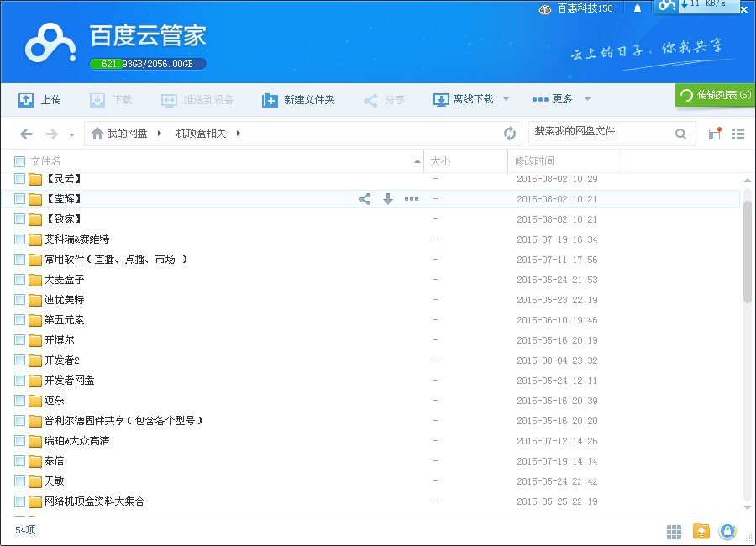Click the 2015-08-04 23:32 date cell
Image resolution: width=756 pixels, height=546 pixels.
tap(557, 360)
